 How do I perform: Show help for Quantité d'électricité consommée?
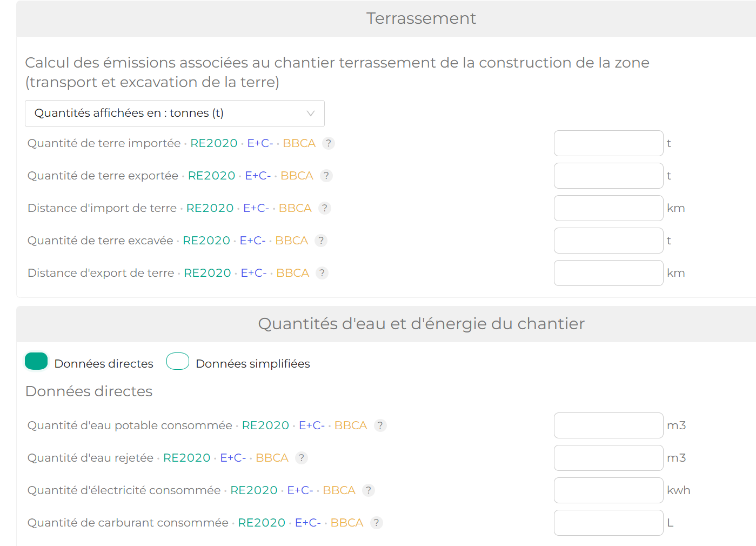pos(369,490)
